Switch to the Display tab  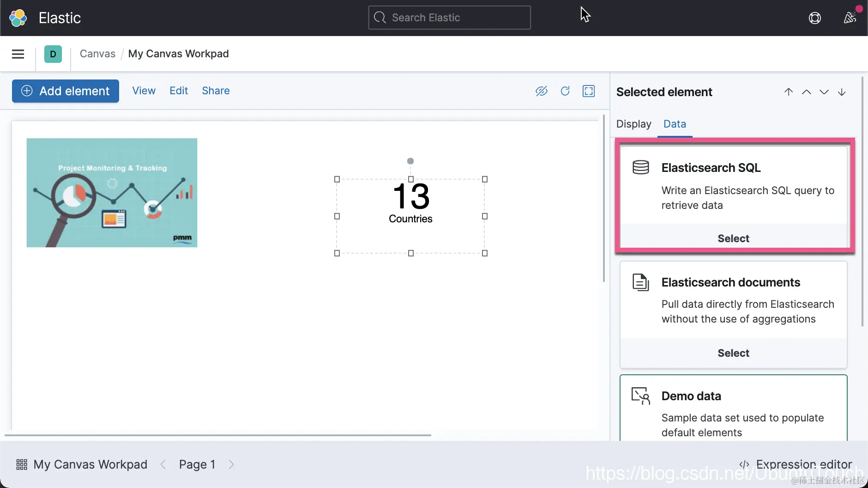[633, 124]
